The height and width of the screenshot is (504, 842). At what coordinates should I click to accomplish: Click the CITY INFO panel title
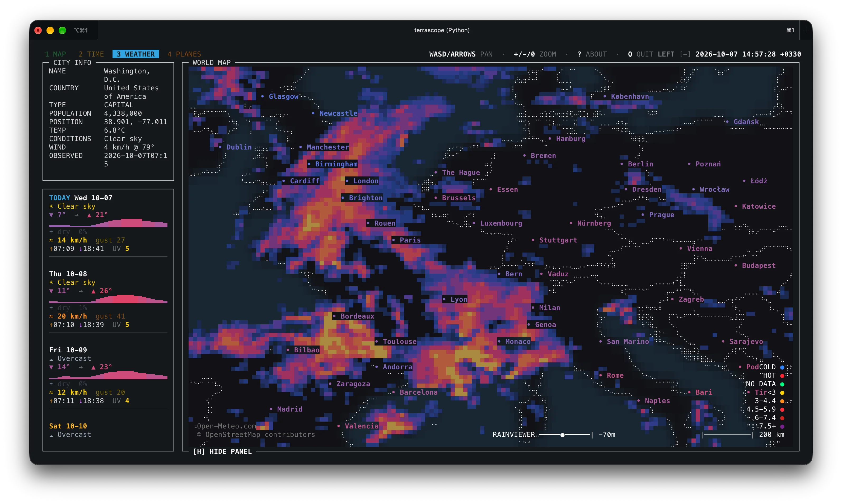(x=72, y=63)
